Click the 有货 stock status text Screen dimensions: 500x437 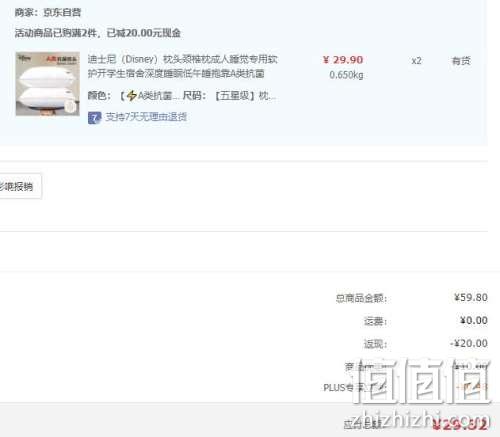coord(461,61)
